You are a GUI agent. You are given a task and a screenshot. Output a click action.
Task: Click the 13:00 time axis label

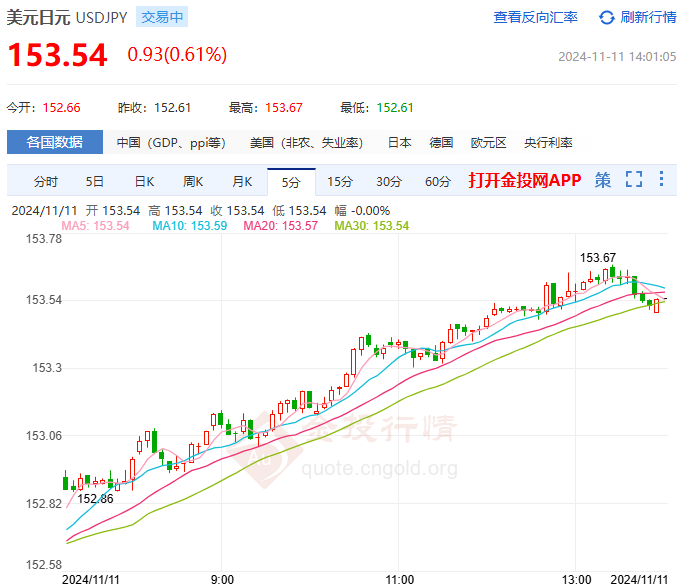[x=576, y=579]
